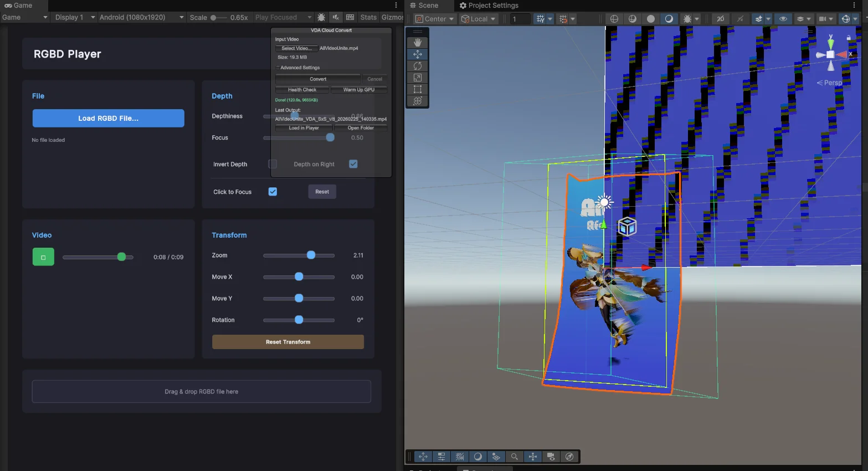
Task: Select the Transform tool in Scene toolbar
Action: pyautogui.click(x=418, y=101)
